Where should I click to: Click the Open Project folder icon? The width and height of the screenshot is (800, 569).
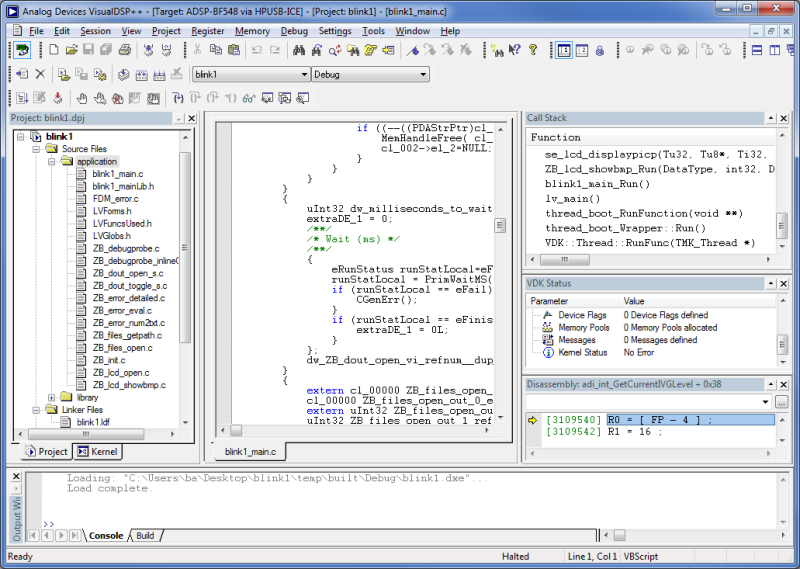(64, 75)
